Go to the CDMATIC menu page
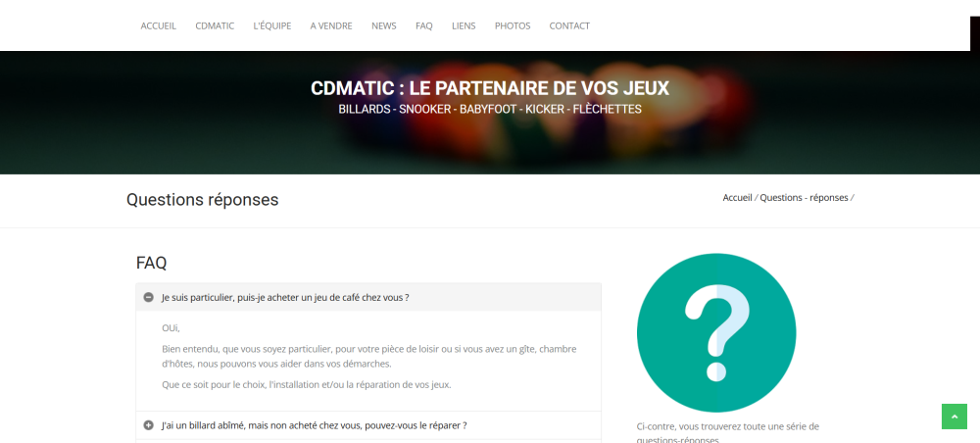The image size is (980, 443). pos(215,25)
